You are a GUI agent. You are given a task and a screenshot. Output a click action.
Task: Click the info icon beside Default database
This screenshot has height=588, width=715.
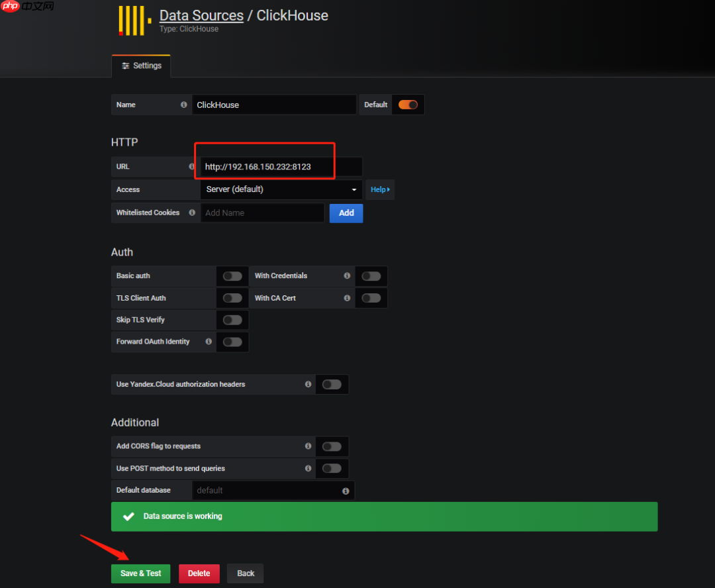345,491
